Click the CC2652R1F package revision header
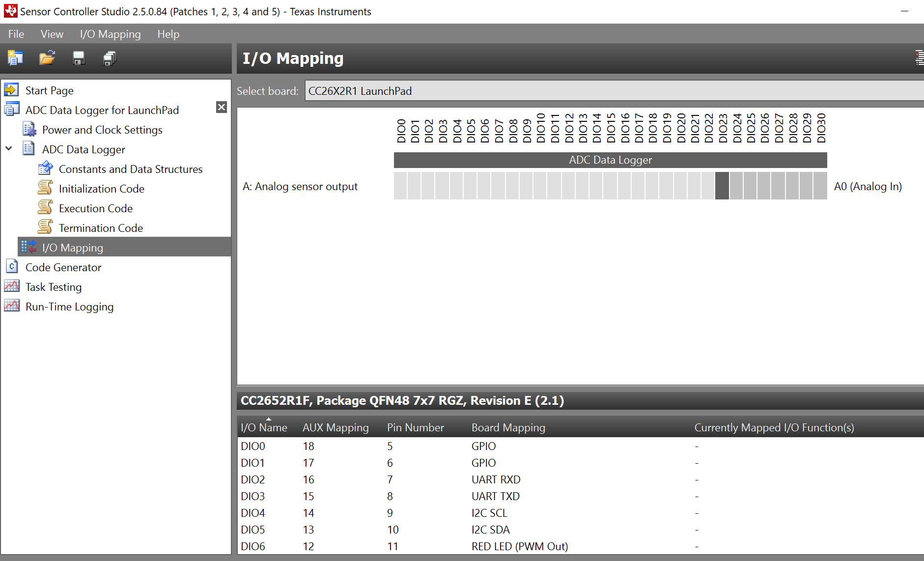 402,401
